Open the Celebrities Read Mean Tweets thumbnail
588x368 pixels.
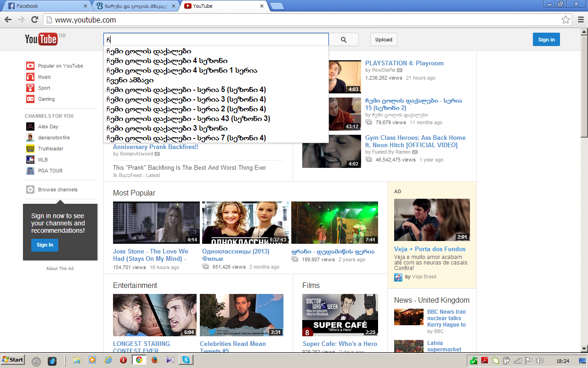pos(242,315)
